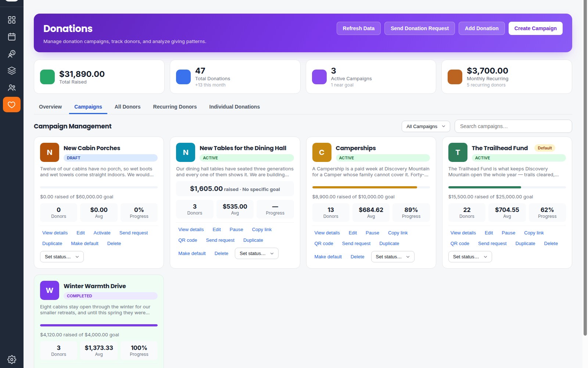Open Set status dropdown for Camperships
Viewport: 588px width, 368px height.
click(392, 256)
